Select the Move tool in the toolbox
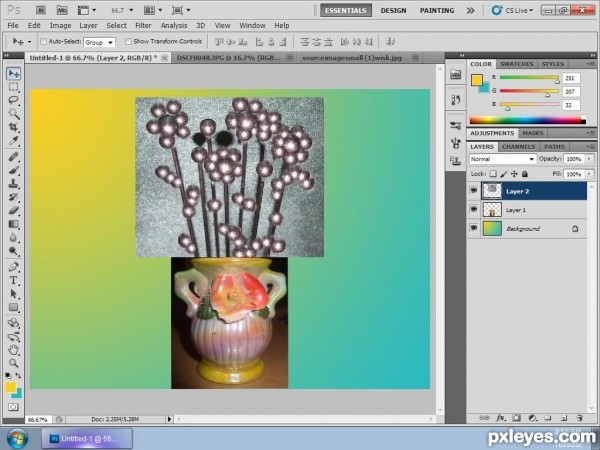Screen dimensions: 600x450 (x=13, y=73)
